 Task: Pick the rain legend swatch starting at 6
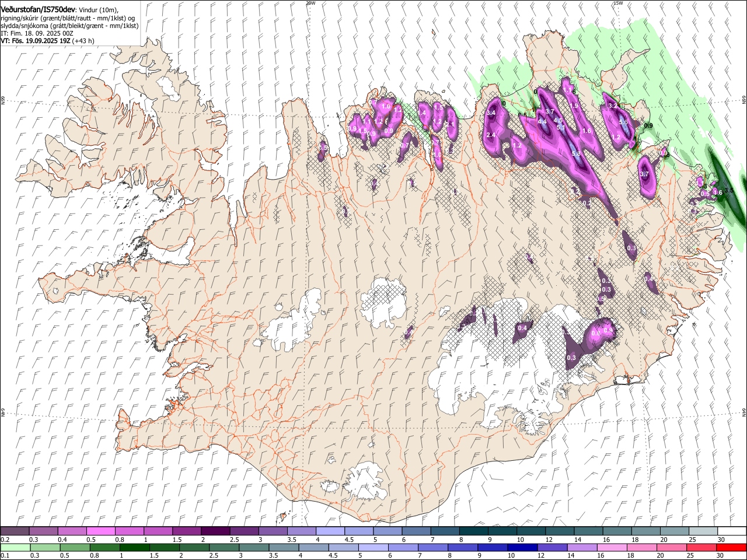[403, 548]
